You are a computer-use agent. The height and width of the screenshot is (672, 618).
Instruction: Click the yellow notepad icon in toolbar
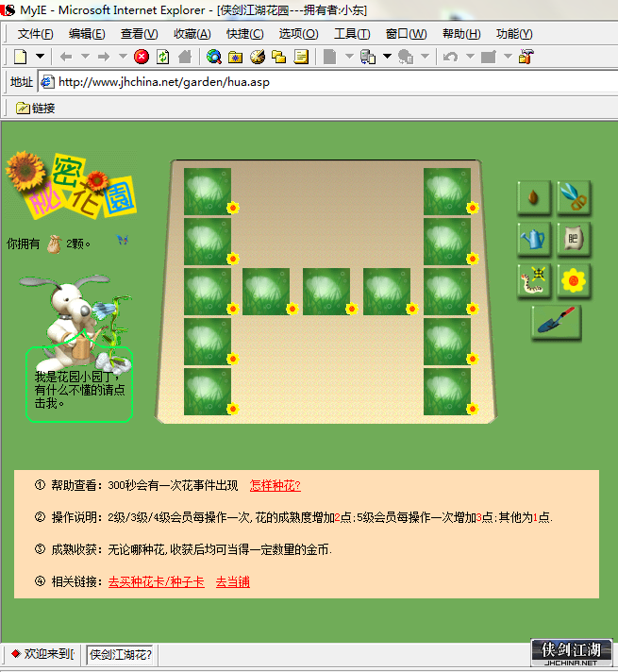pyautogui.click(x=301, y=57)
